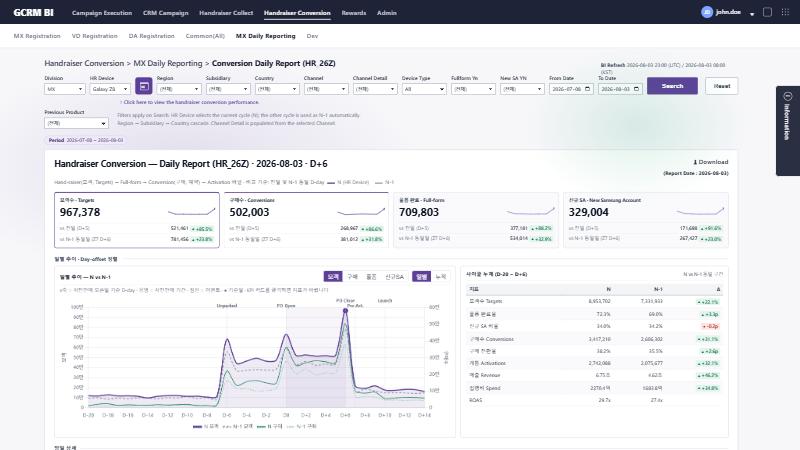Click the john.doe user avatar
800x450 pixels.
point(707,12)
